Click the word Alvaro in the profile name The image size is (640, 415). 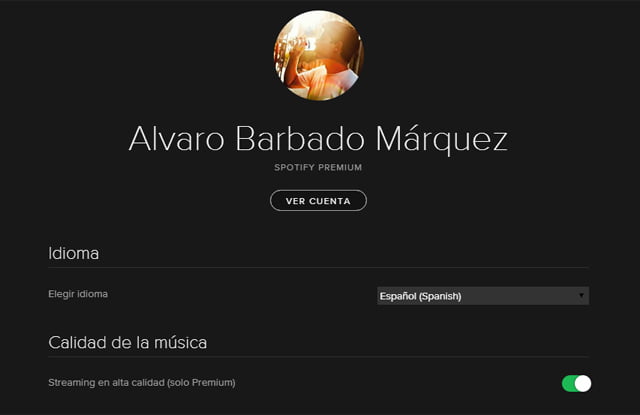tap(176, 139)
